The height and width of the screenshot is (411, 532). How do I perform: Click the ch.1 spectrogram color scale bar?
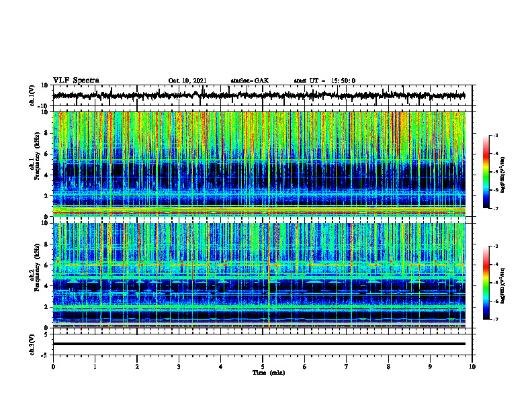486,172
